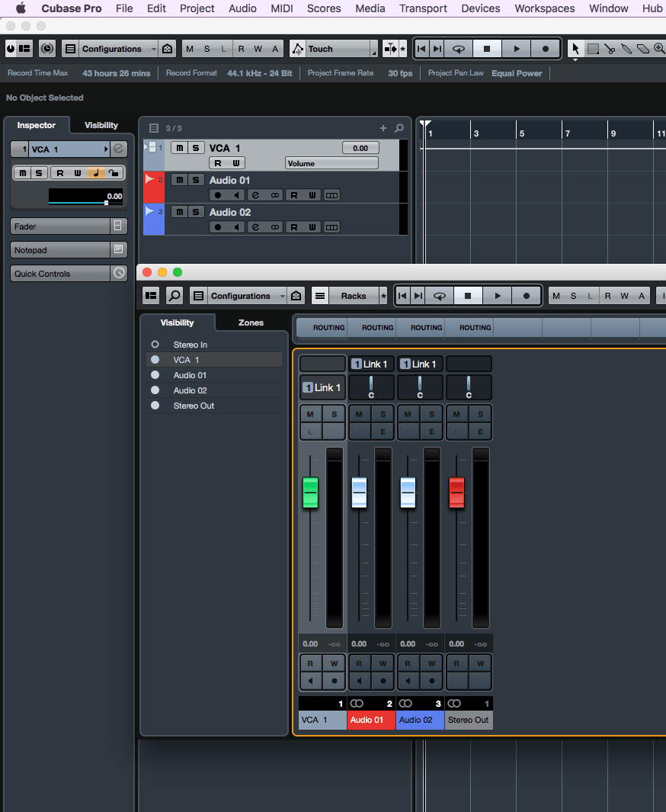Click the red Stereo Out fader handle
Image resolution: width=666 pixels, height=812 pixels.
(456, 493)
